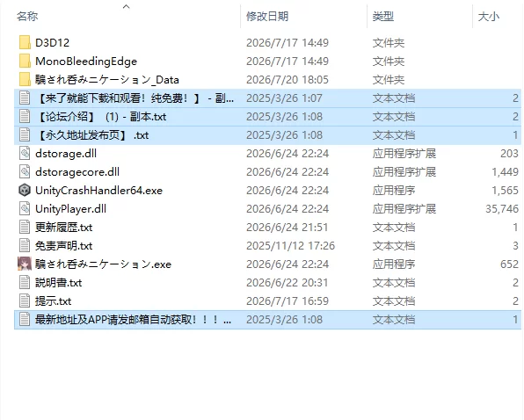Sort by the 类型 column header

pyautogui.click(x=383, y=16)
